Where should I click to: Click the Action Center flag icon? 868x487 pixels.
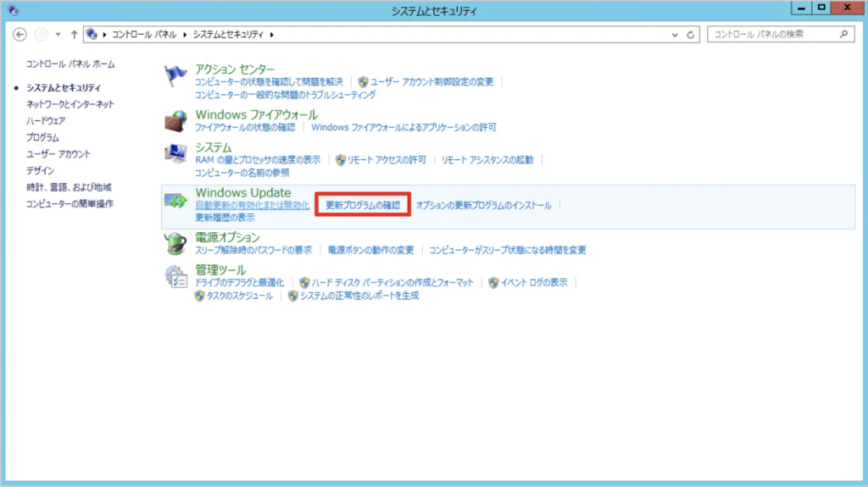pyautogui.click(x=175, y=76)
